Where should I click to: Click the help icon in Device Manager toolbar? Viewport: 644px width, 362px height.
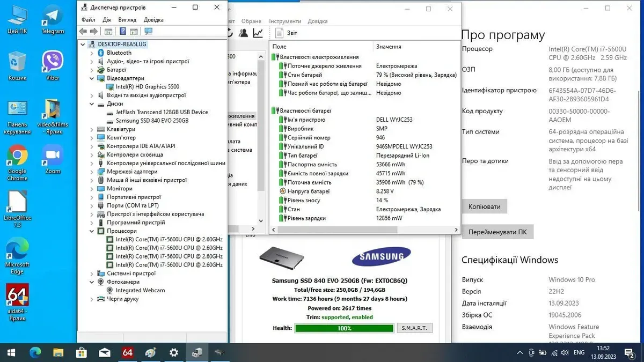(x=122, y=32)
